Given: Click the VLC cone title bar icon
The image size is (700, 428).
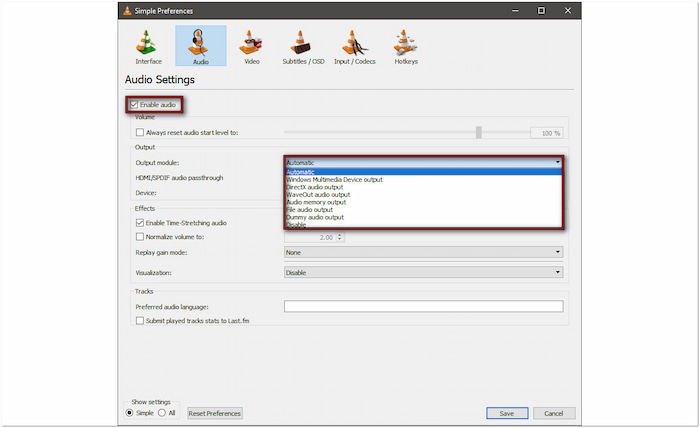Looking at the screenshot, I should pos(127,11).
